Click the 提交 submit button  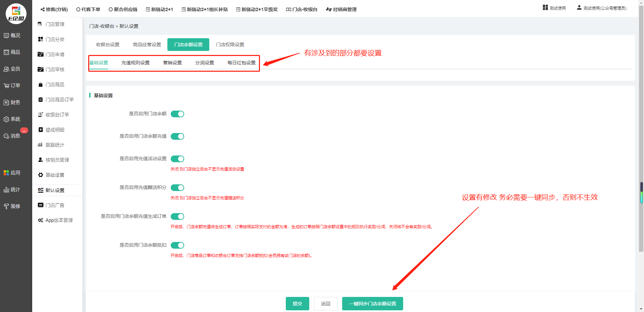pyautogui.click(x=297, y=304)
